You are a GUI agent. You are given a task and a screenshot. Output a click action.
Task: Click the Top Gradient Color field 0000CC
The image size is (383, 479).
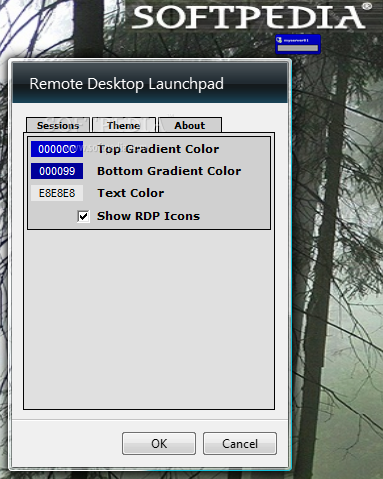pos(57,149)
